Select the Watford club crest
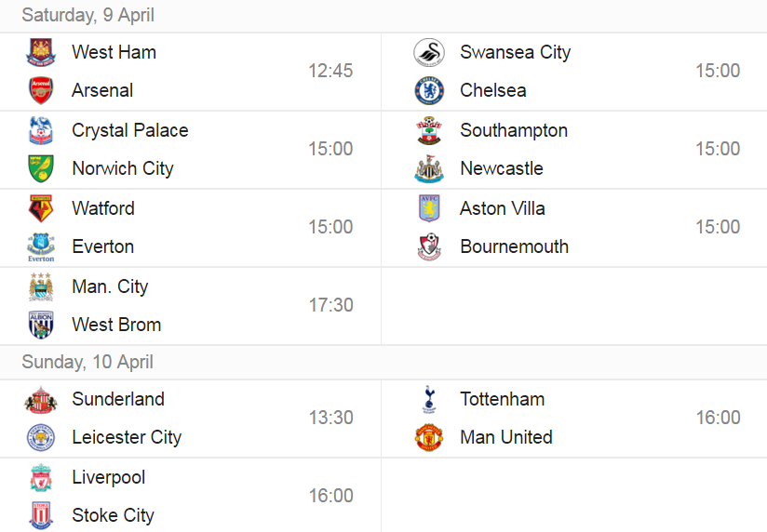The width and height of the screenshot is (767, 532). (41, 208)
